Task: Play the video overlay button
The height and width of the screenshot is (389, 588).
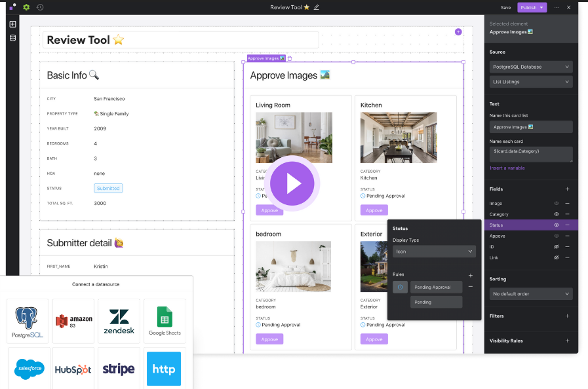Action: pos(292,183)
